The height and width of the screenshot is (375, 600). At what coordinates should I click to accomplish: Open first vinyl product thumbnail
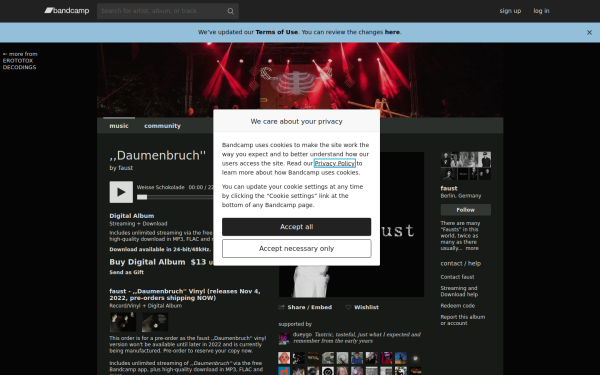pos(123,322)
